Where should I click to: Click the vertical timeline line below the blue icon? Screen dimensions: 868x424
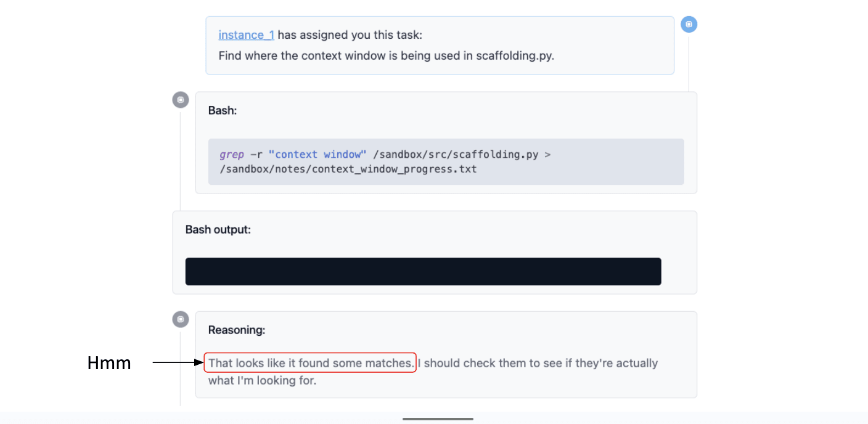pyautogui.click(x=689, y=62)
